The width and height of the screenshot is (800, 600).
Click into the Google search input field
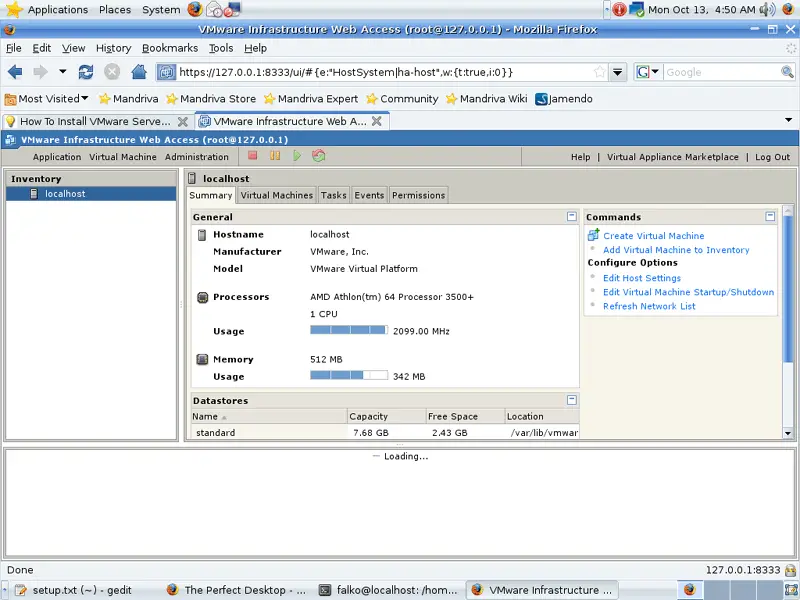[721, 72]
